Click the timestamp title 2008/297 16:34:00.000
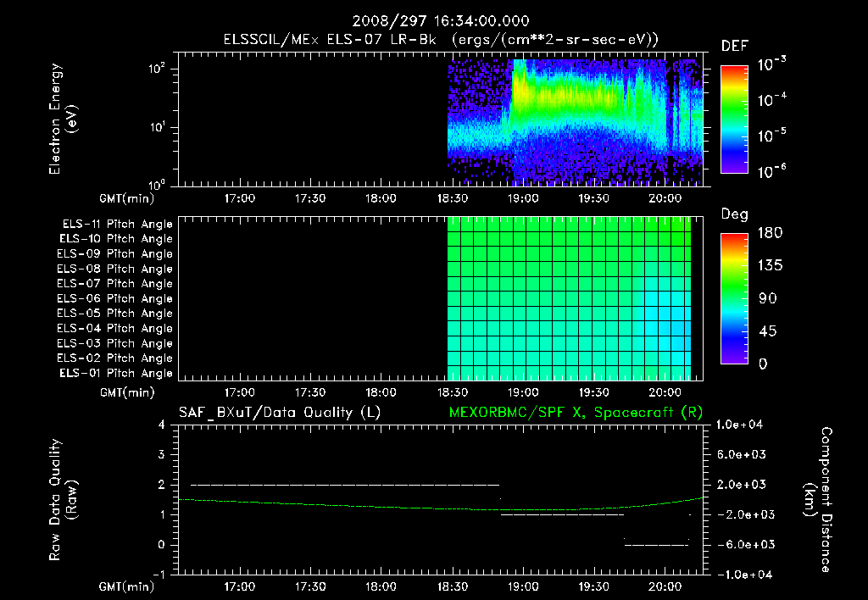868x600 pixels. click(x=441, y=21)
